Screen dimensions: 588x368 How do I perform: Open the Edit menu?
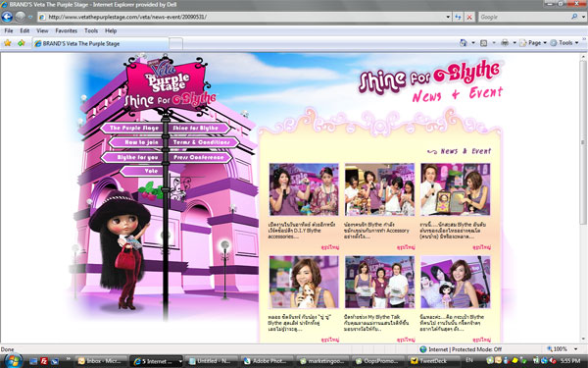pos(24,30)
